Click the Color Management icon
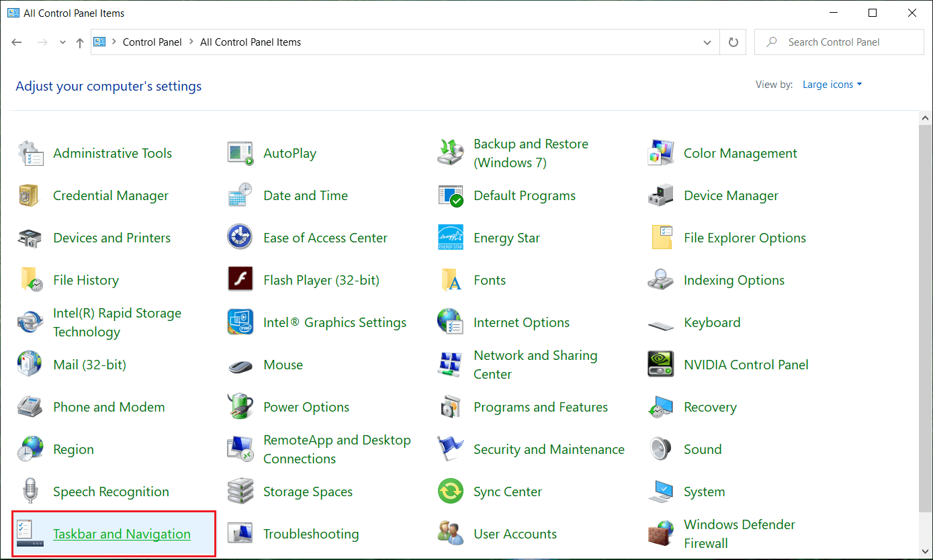Screen dimensions: 933x560 coord(661,153)
